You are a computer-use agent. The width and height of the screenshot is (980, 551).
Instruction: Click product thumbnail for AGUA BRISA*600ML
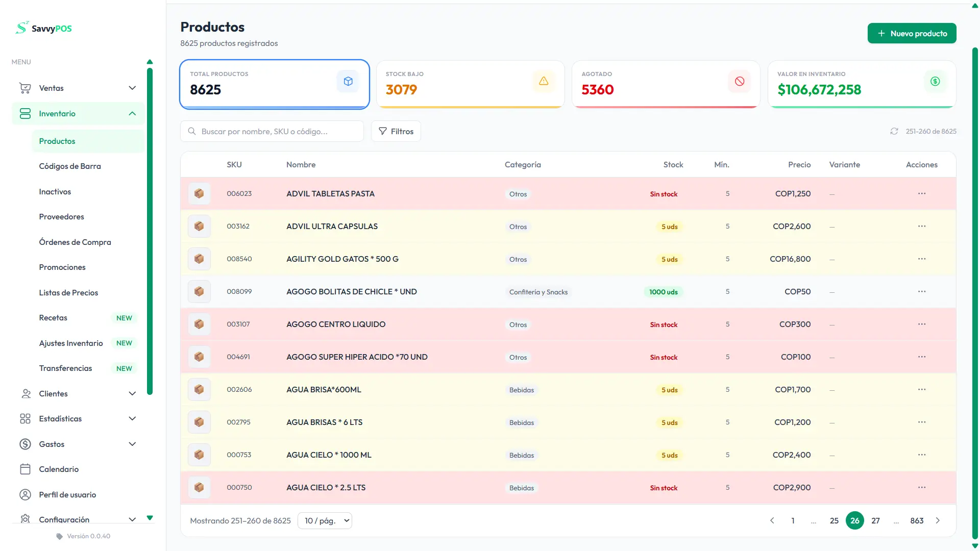pos(199,390)
